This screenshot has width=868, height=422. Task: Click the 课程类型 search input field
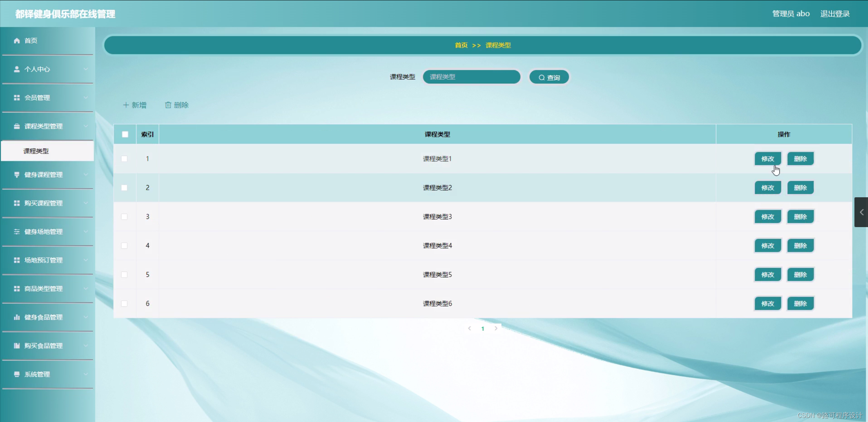pos(471,77)
